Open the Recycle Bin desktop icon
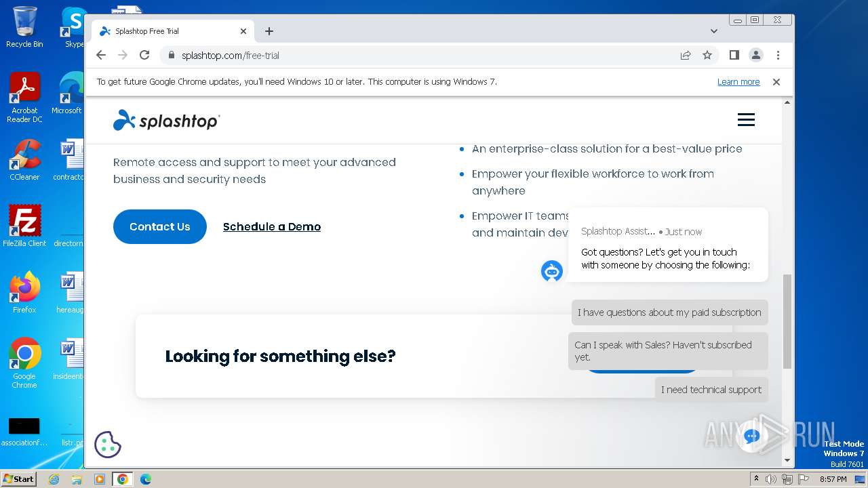 (x=24, y=27)
